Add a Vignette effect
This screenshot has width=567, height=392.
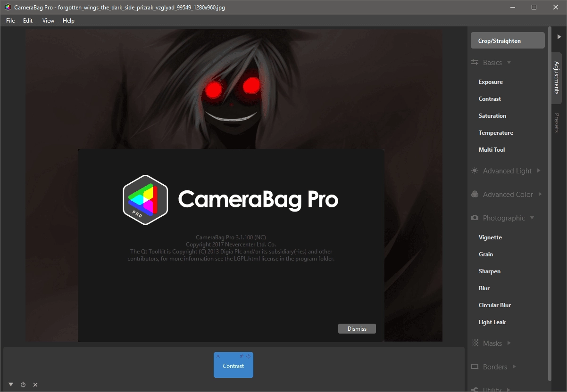pyautogui.click(x=490, y=237)
